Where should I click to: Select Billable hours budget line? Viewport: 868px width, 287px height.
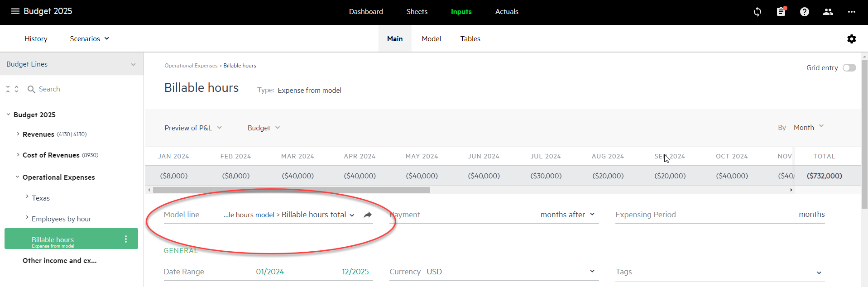click(x=71, y=239)
